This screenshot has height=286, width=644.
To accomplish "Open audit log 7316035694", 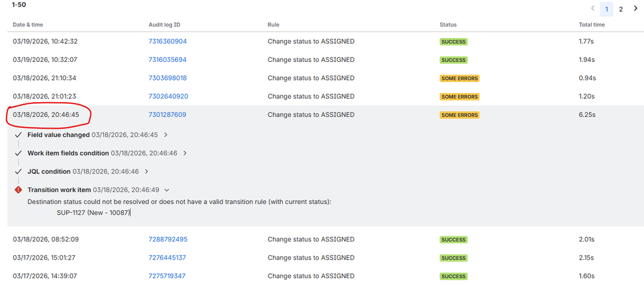I will 168,59.
